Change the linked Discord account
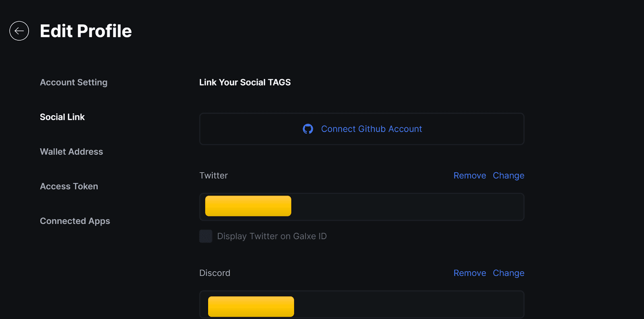The width and height of the screenshot is (644, 319). [508, 273]
